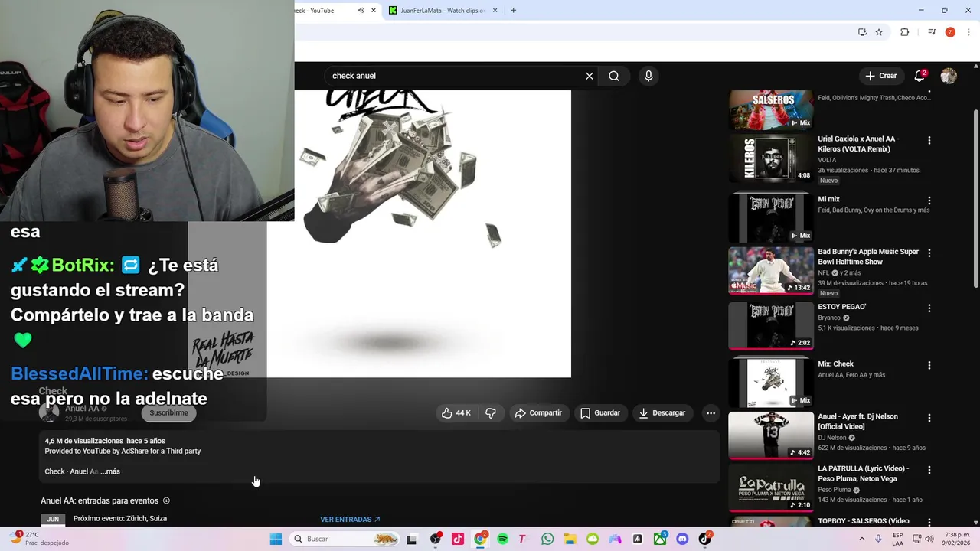This screenshot has width=980, height=551.
Task: Open system tray volume icon
Action: 929,539
